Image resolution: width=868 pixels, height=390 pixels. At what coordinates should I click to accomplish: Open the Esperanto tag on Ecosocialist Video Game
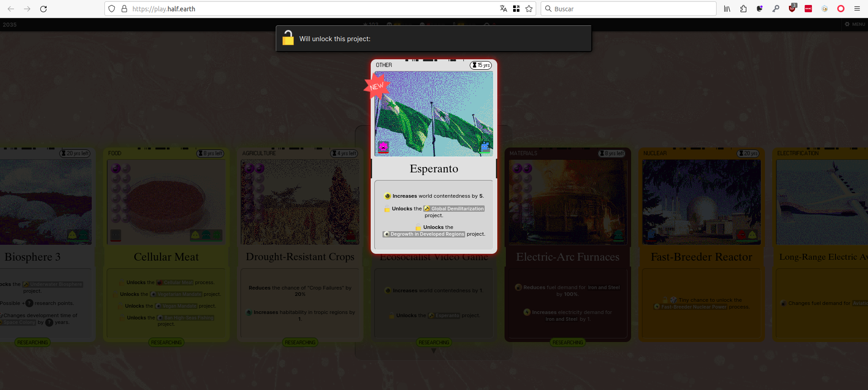(x=444, y=315)
